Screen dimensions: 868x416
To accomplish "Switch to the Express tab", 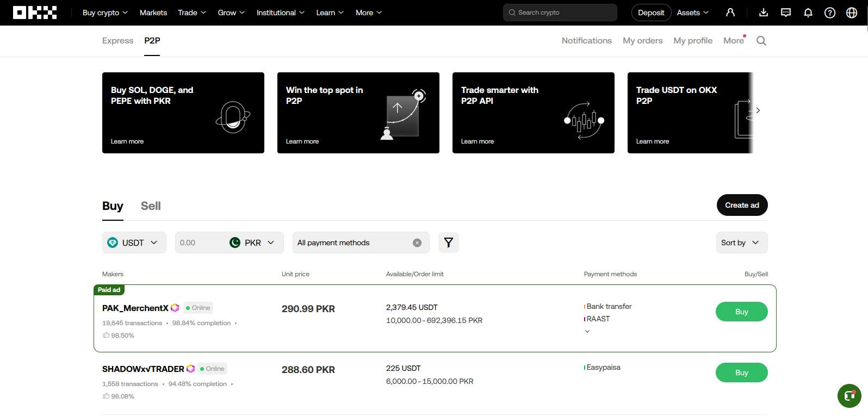I will pos(117,41).
